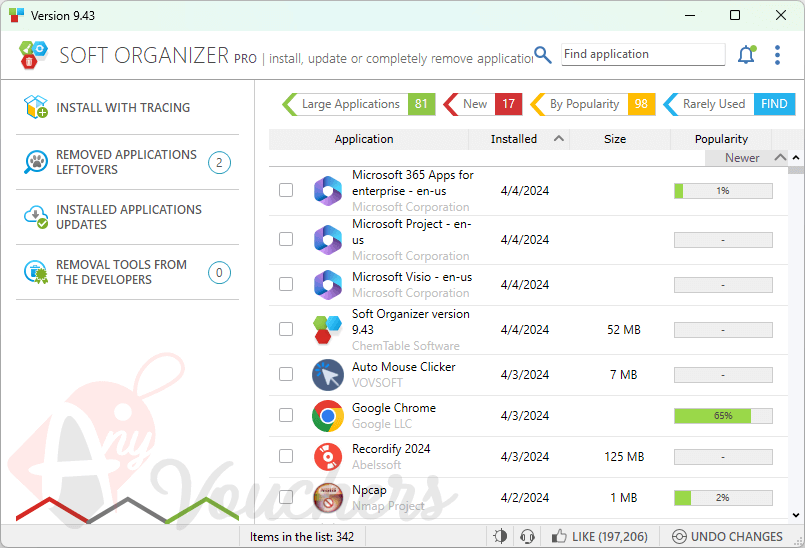Open the notifications bell icon

(746, 54)
